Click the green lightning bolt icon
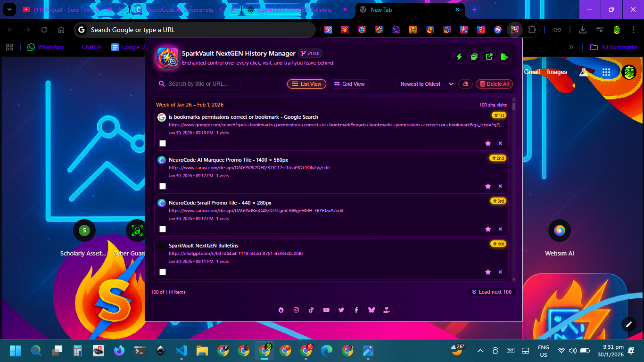Image resolution: width=644 pixels, height=362 pixels. [459, 57]
